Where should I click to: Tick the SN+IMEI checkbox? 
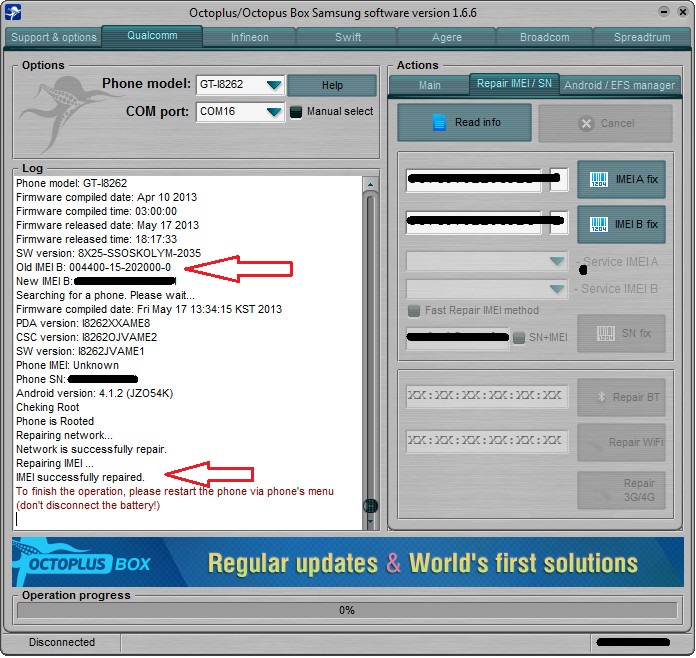(518, 337)
